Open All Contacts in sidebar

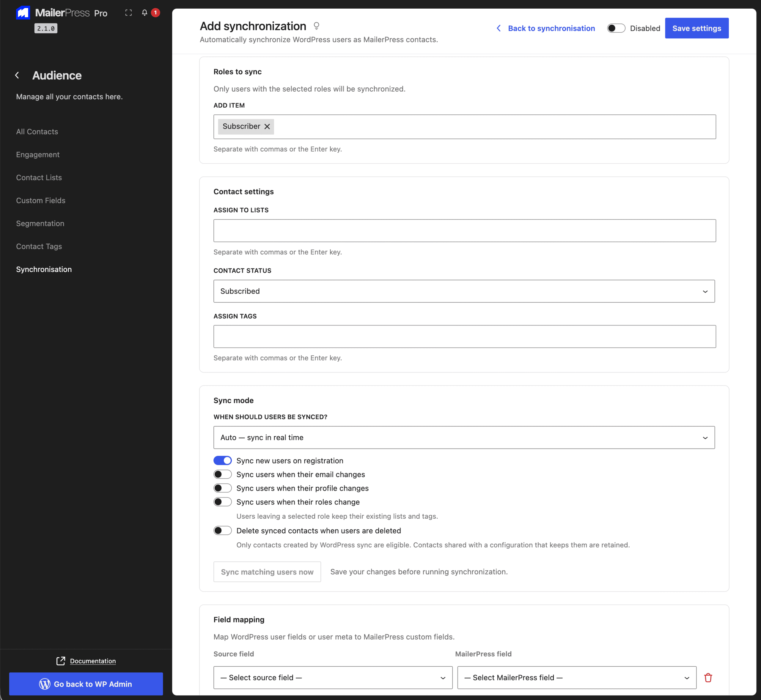tap(37, 132)
